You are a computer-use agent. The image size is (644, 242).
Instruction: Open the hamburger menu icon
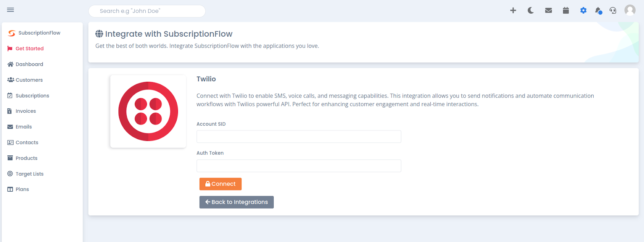pyautogui.click(x=10, y=10)
